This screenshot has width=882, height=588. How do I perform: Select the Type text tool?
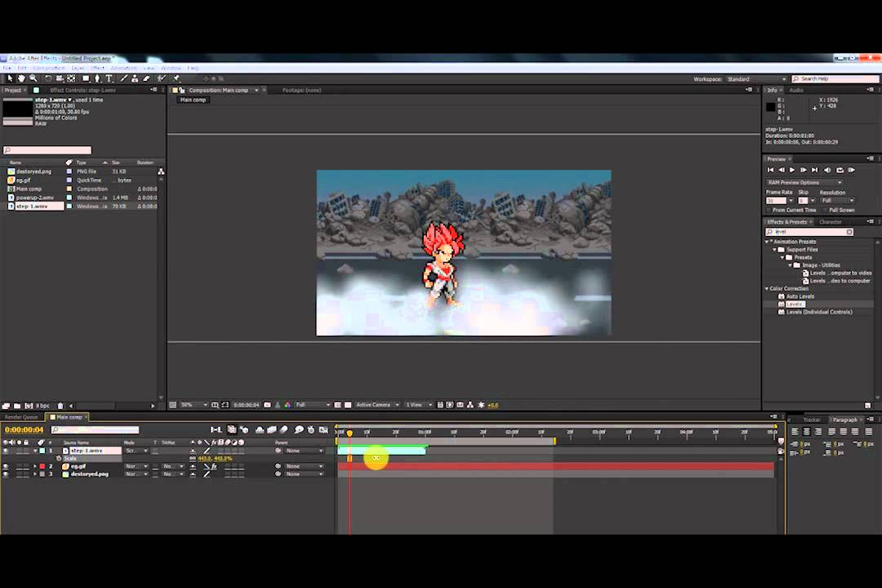[x=109, y=78]
